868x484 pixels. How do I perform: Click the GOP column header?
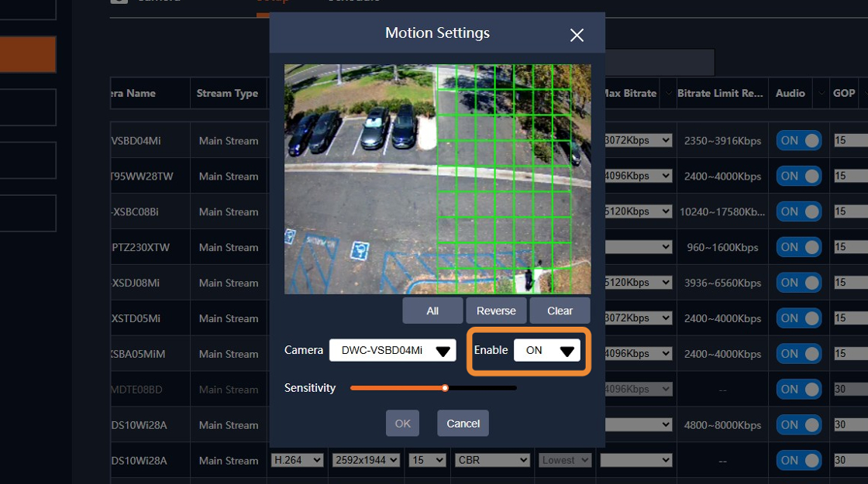coord(844,93)
